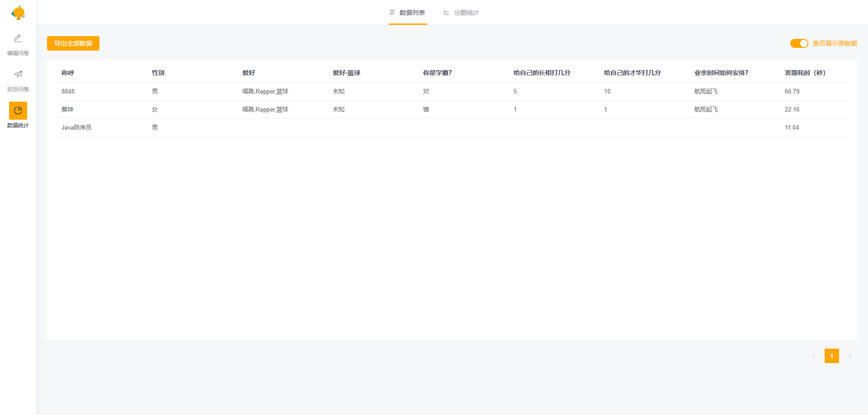
Task: Click 导出全部数据 export button
Action: 73,43
